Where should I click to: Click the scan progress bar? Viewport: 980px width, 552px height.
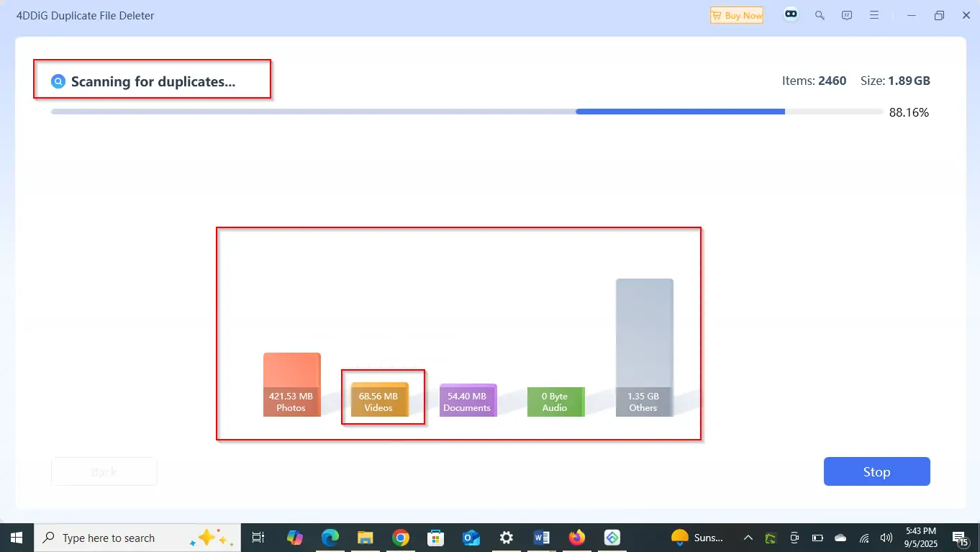[x=466, y=112]
